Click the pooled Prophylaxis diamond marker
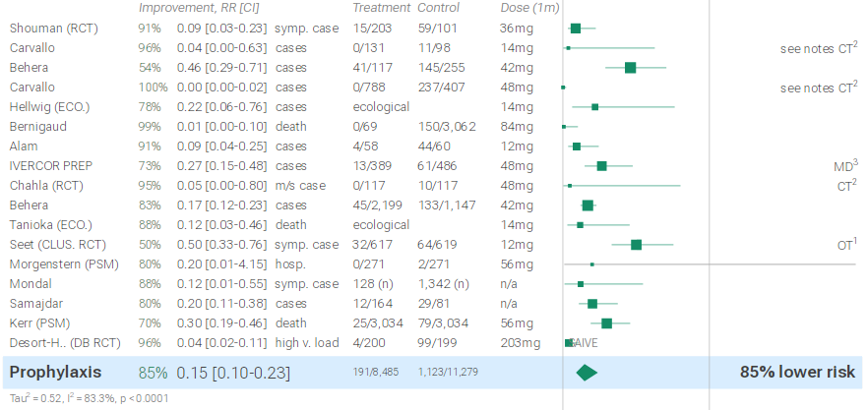The height and width of the screenshot is (410, 868). coord(587,373)
